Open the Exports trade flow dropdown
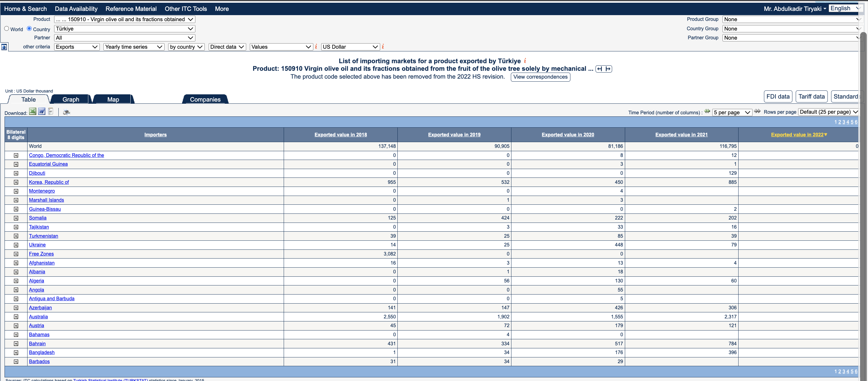868x381 pixels. pyautogui.click(x=77, y=47)
